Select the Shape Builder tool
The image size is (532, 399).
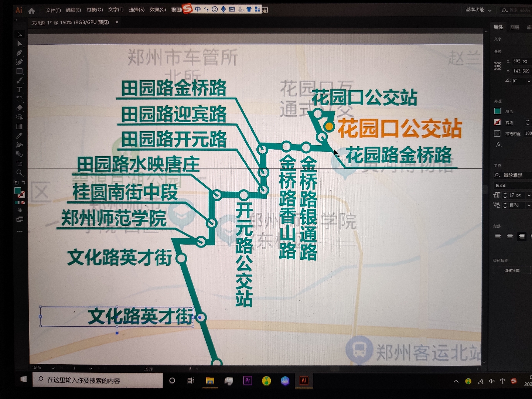pyautogui.click(x=20, y=117)
